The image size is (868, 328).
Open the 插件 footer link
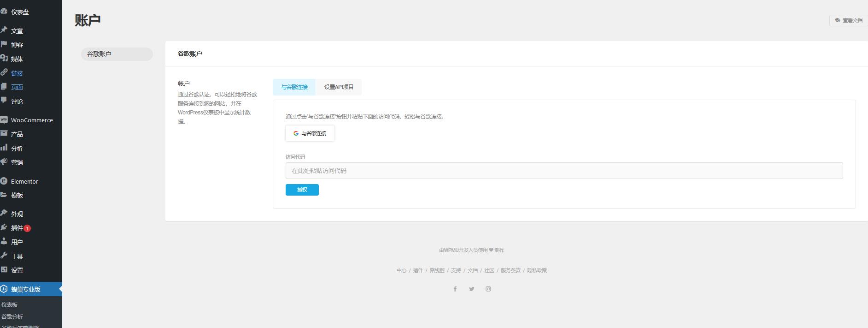click(x=418, y=270)
